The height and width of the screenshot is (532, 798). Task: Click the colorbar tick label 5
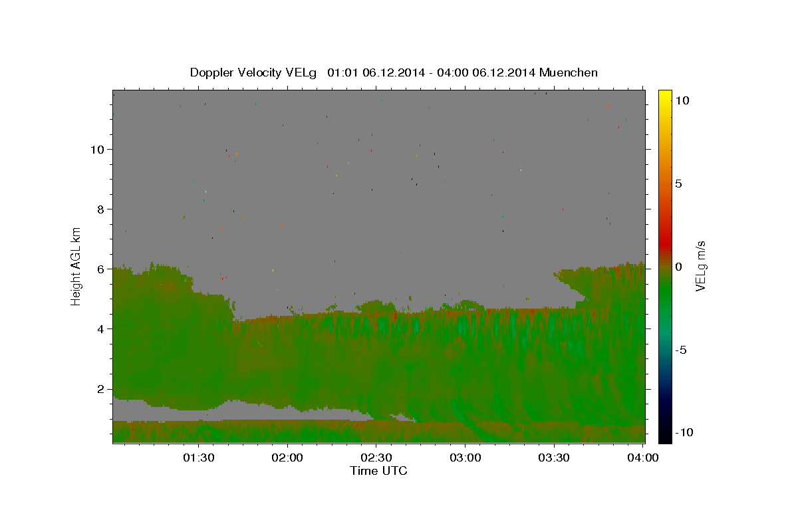pyautogui.click(x=678, y=184)
